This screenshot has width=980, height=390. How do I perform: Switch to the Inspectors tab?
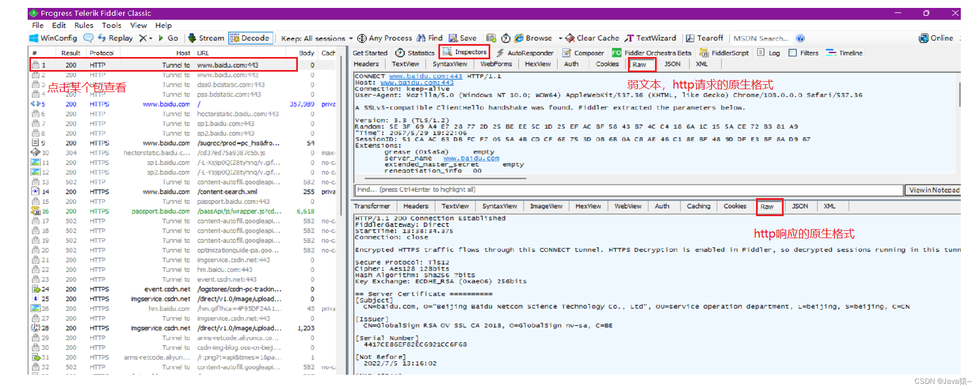point(464,52)
